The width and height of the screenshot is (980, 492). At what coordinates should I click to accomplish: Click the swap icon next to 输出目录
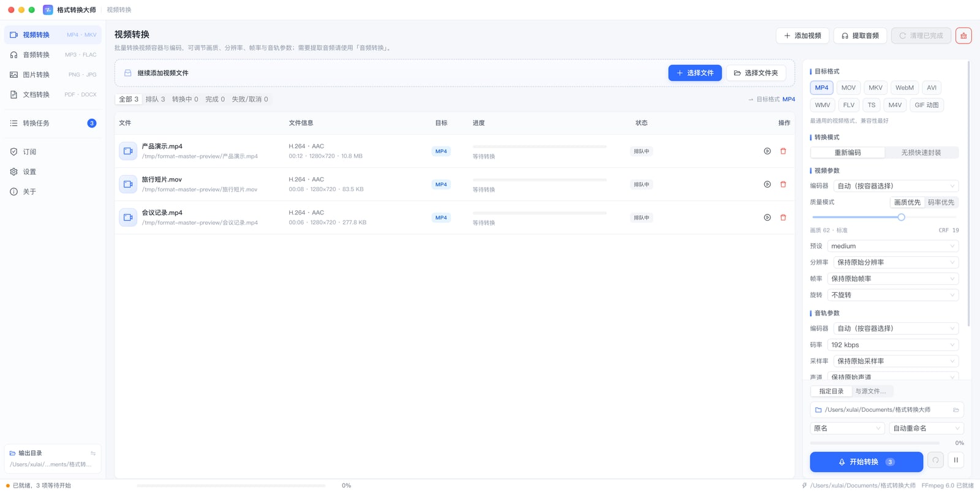click(93, 453)
